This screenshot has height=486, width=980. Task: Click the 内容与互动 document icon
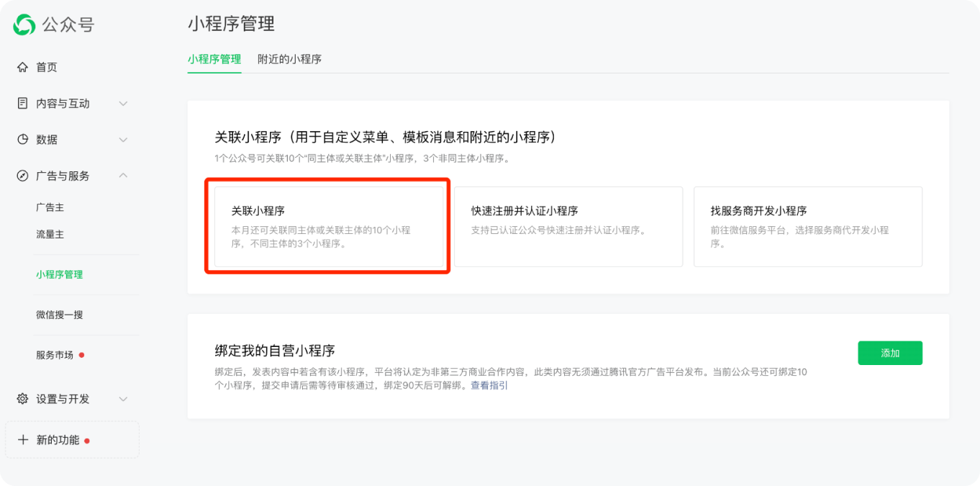[x=22, y=103]
